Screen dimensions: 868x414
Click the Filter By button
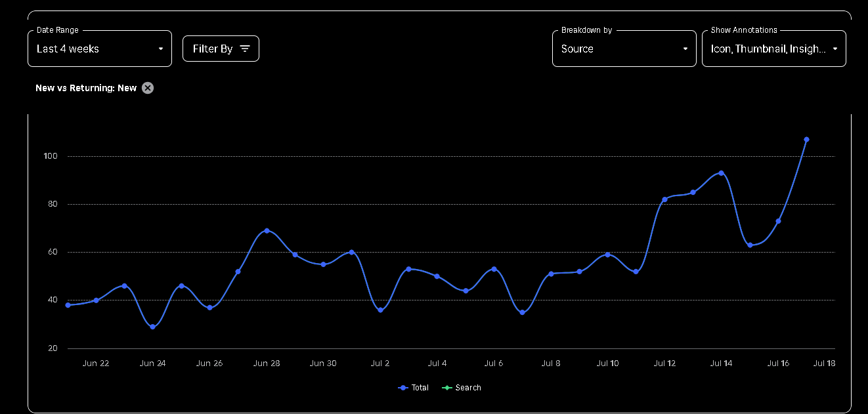tap(221, 48)
